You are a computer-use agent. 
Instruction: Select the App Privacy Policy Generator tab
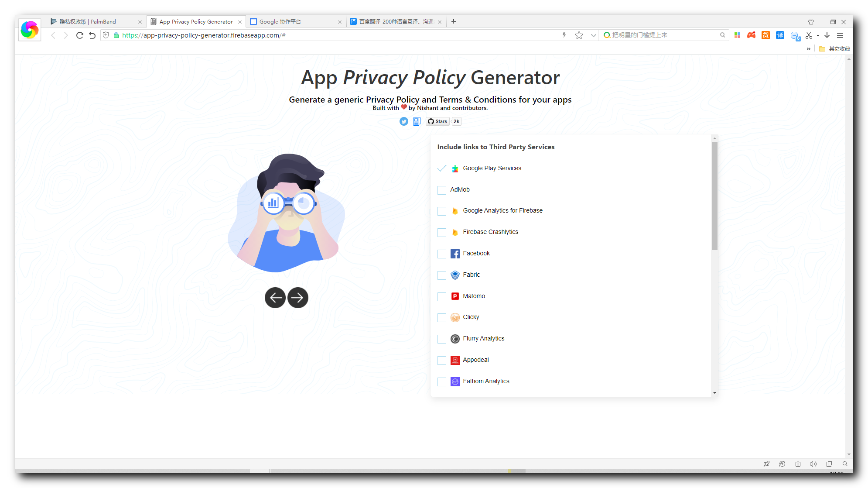click(197, 22)
